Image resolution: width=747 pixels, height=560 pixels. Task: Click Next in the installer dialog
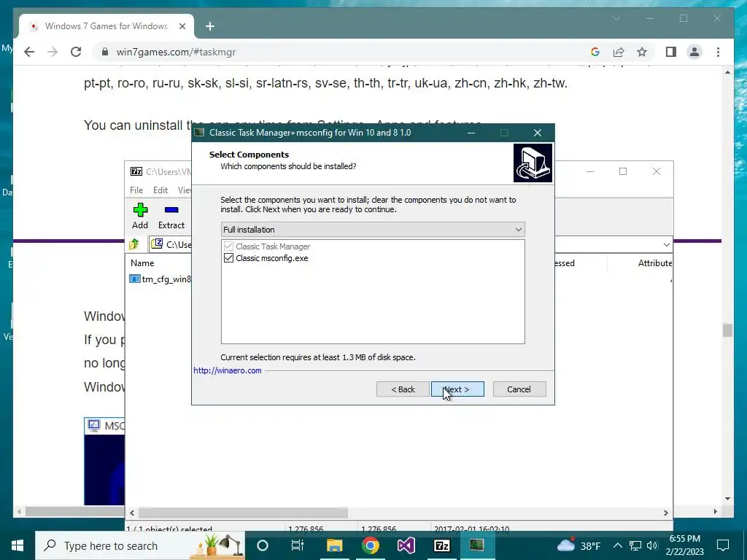click(x=457, y=389)
